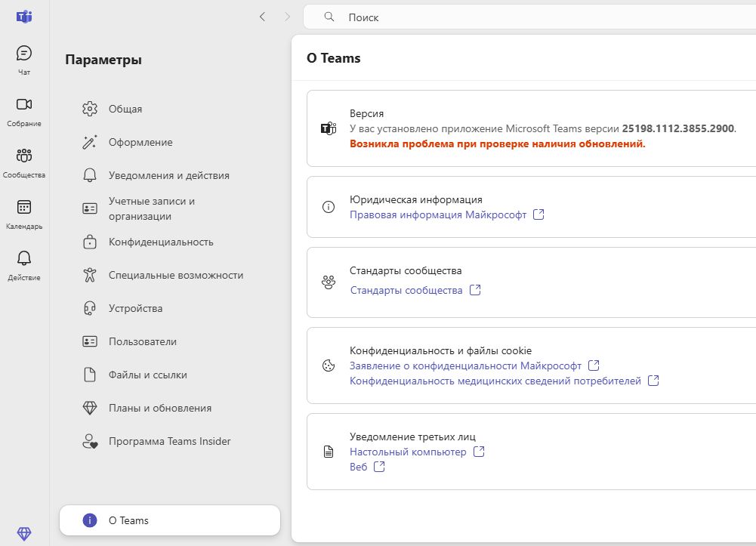Click the diamond premium icon at rail bottom
The width and height of the screenshot is (756, 546).
point(24,533)
